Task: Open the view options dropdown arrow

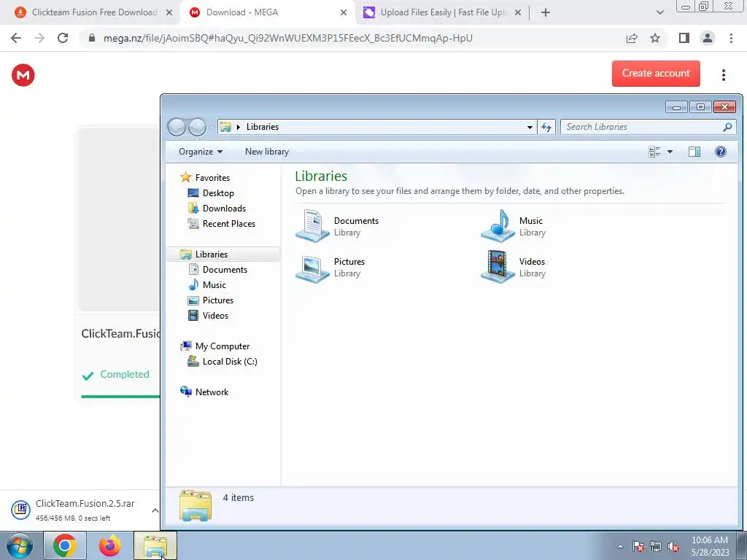Action: coord(670,152)
